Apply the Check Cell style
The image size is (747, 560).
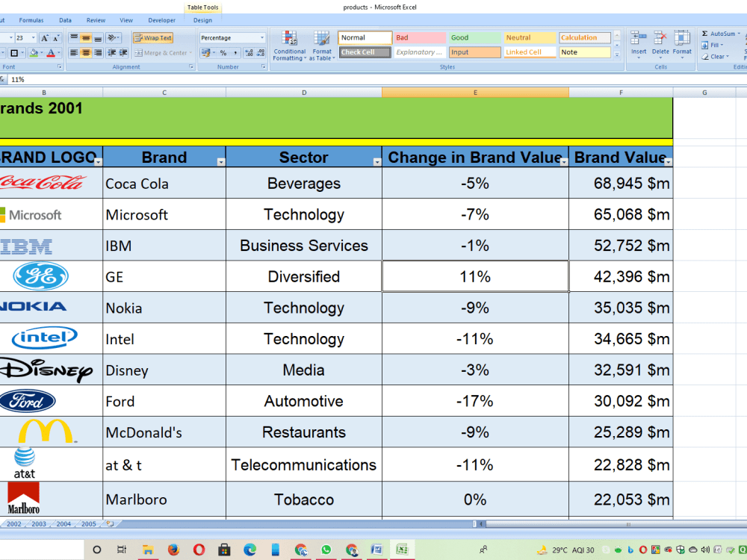[x=365, y=52]
